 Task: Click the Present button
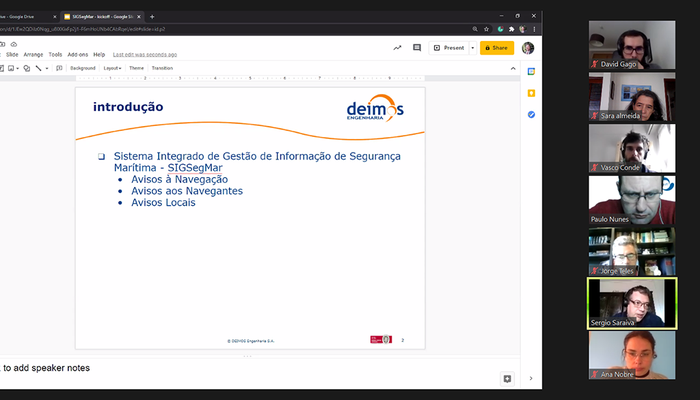click(x=449, y=47)
